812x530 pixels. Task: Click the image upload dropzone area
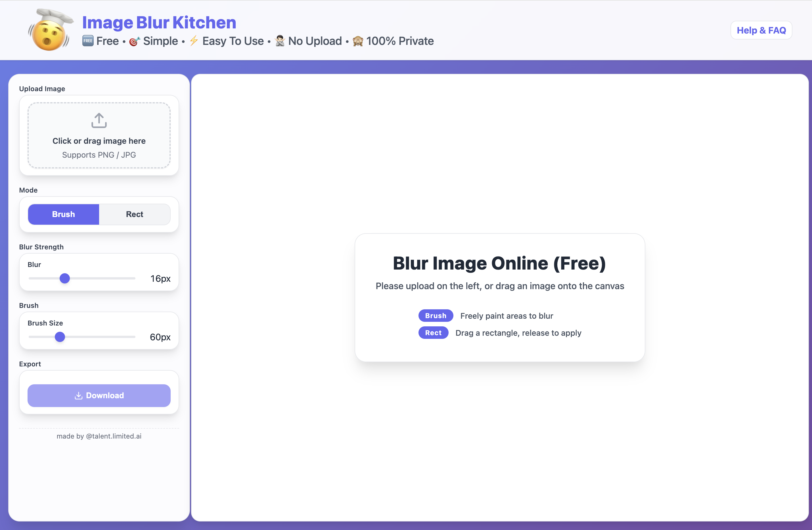99,135
